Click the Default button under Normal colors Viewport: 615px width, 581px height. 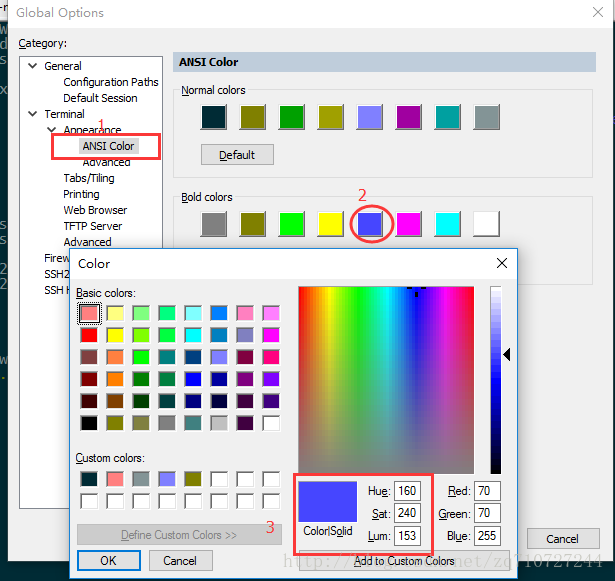[237, 155]
